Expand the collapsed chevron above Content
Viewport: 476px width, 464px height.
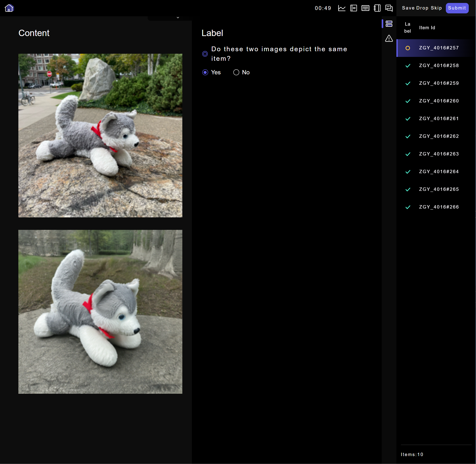pos(178,17)
